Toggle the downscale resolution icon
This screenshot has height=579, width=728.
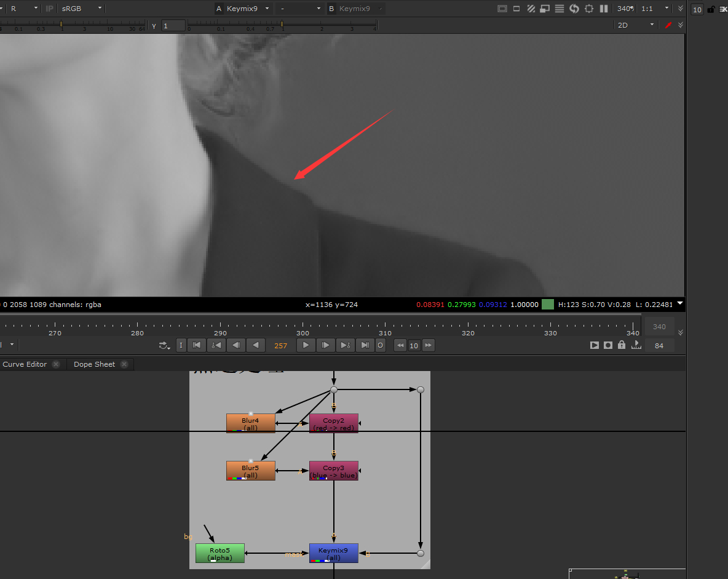coord(545,9)
